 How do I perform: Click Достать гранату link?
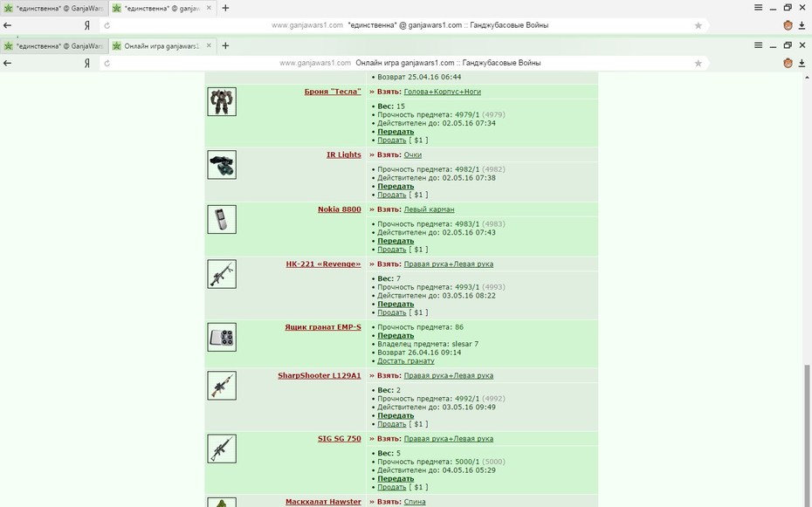coord(406,361)
